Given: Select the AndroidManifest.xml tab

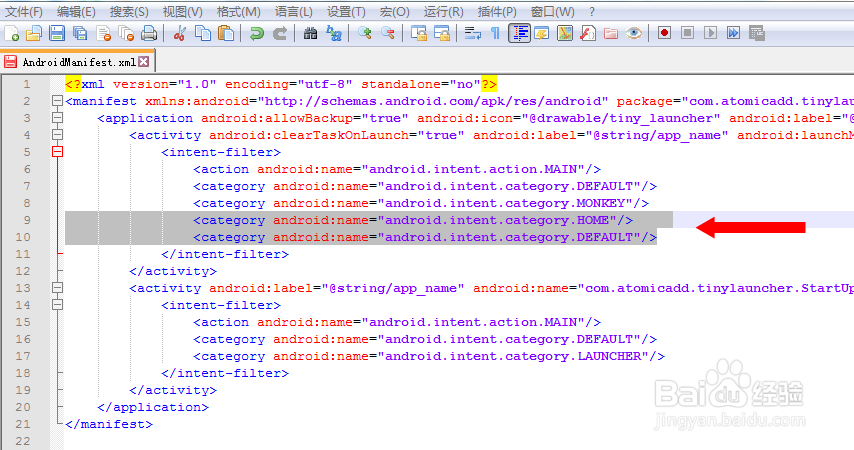Looking at the screenshot, I should pyautogui.click(x=78, y=62).
